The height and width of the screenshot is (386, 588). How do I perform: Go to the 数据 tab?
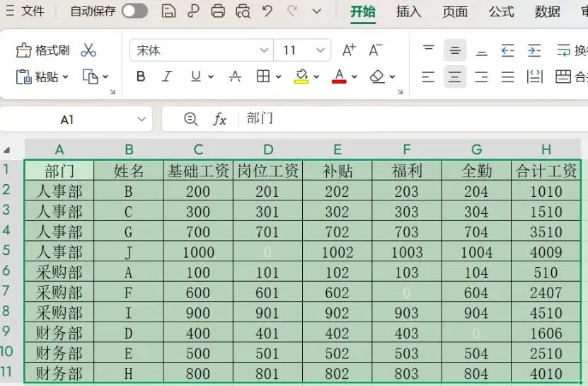pyautogui.click(x=547, y=11)
